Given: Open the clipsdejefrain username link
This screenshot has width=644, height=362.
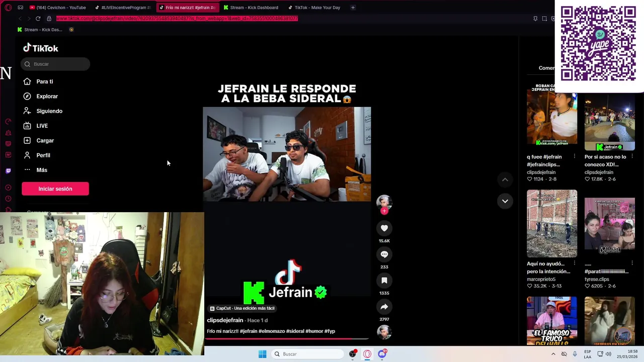Looking at the screenshot, I should 225,320.
